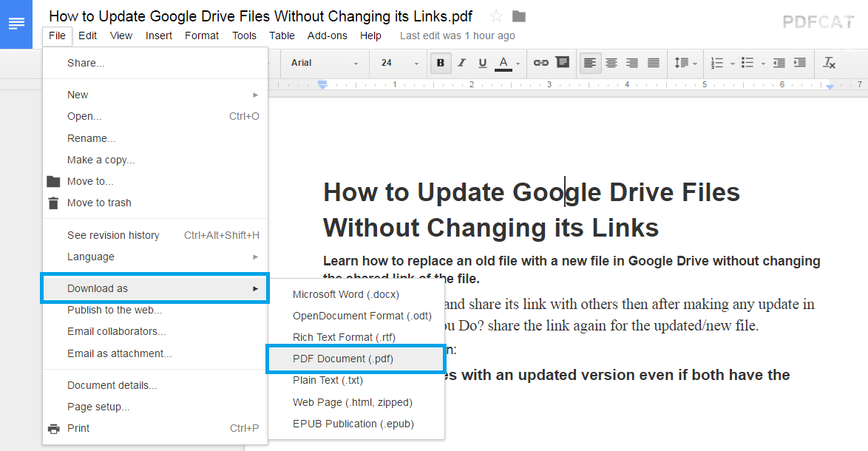
Task: Open Page setup...
Action: (x=155, y=407)
